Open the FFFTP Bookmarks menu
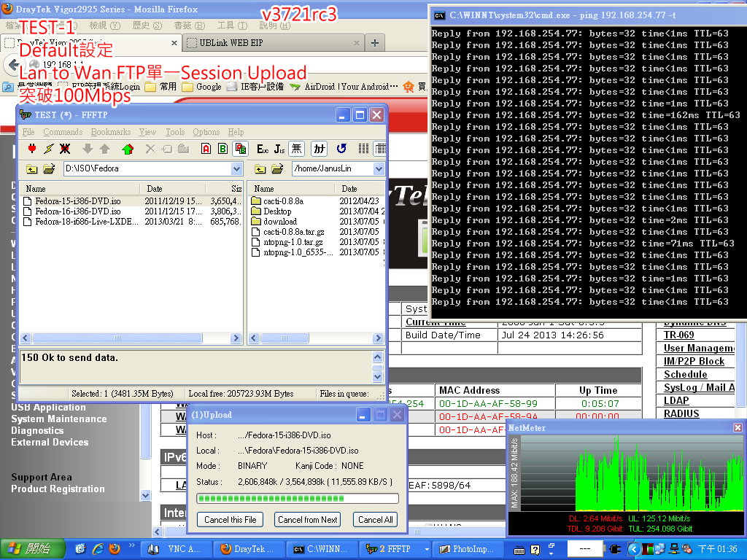Viewport: 747px width, 560px height. coord(111,132)
